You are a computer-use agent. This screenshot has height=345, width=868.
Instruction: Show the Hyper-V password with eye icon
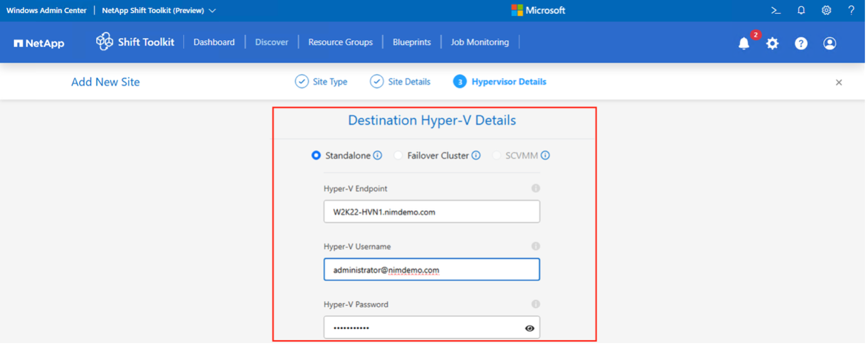(530, 328)
